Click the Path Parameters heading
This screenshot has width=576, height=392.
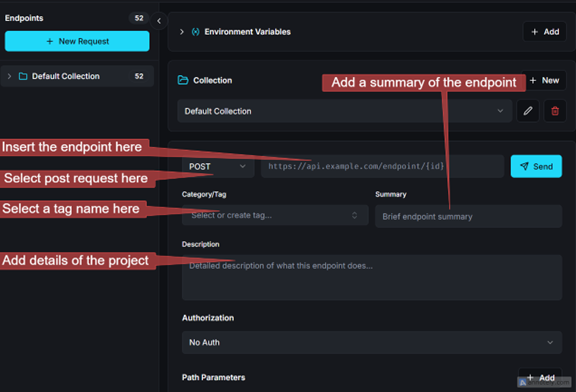[x=213, y=377]
